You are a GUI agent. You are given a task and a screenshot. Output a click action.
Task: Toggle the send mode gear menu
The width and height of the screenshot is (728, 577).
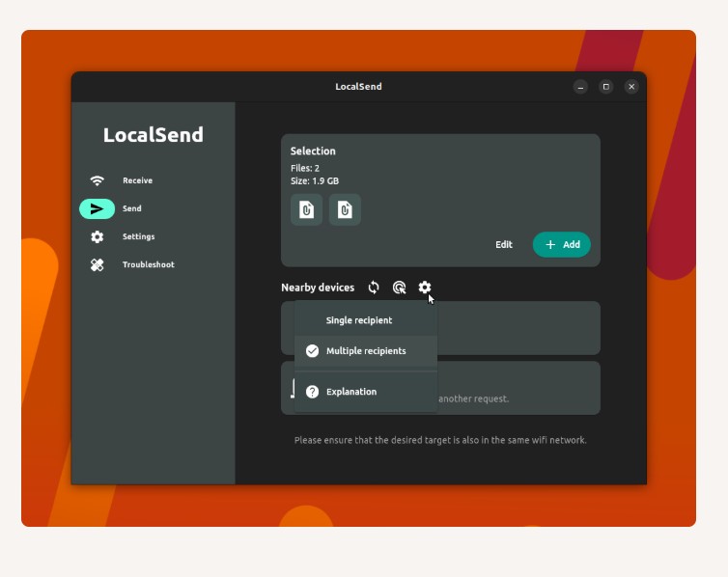[x=425, y=288]
